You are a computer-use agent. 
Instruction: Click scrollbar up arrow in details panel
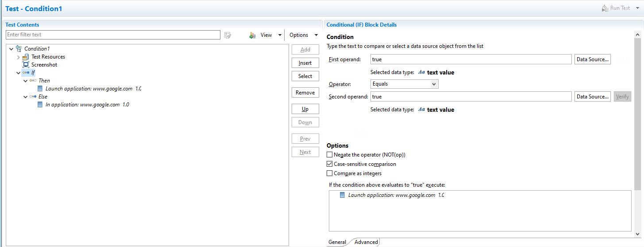click(637, 34)
